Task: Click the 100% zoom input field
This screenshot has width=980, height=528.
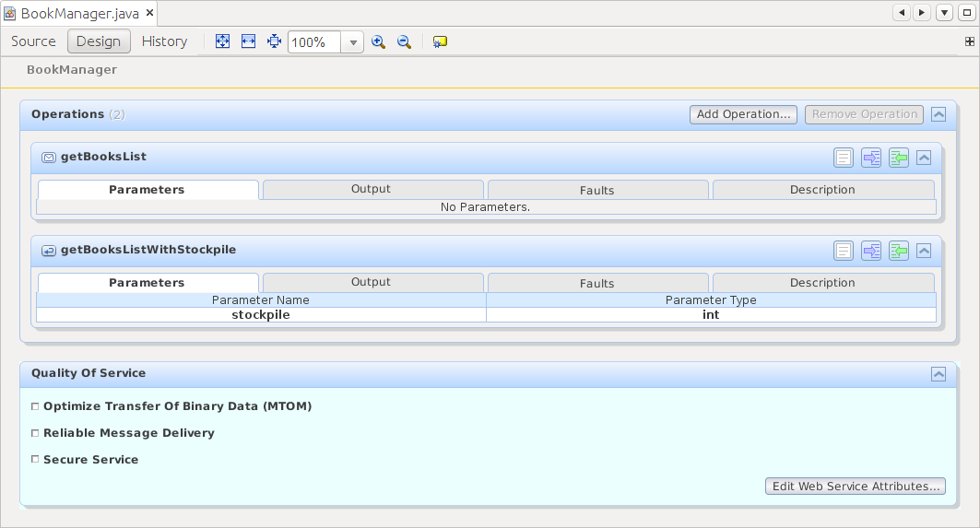Action: (314, 42)
